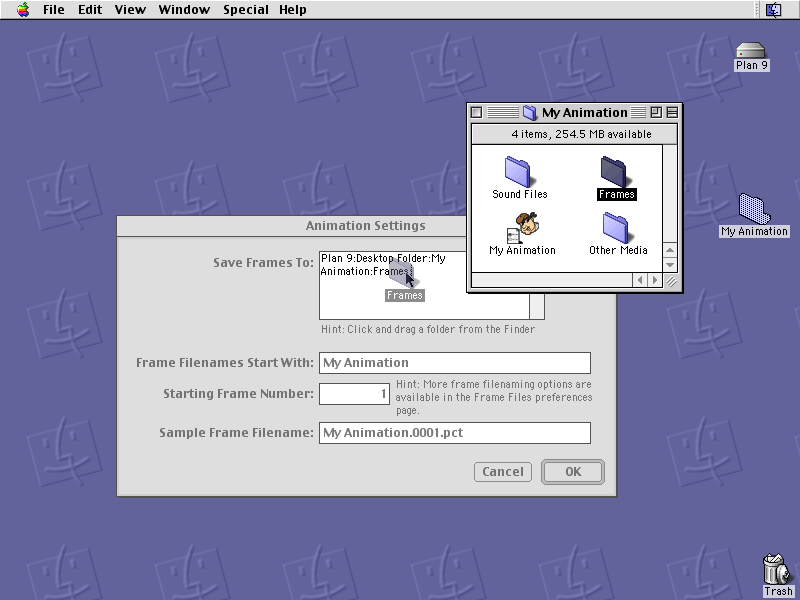Open the View menu

click(130, 9)
